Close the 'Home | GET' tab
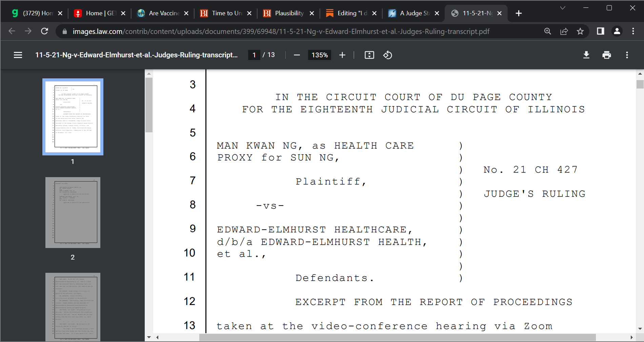This screenshot has height=342, width=644. [x=123, y=13]
